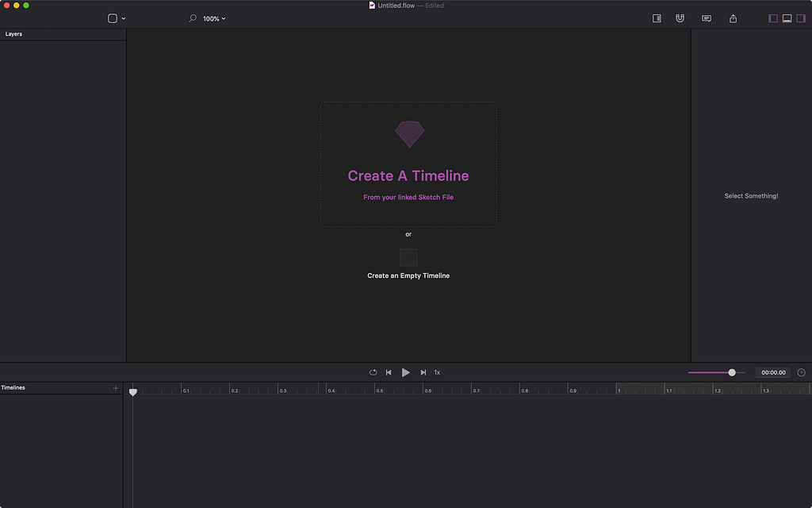Toggle the magnet snapping icon

(x=680, y=19)
